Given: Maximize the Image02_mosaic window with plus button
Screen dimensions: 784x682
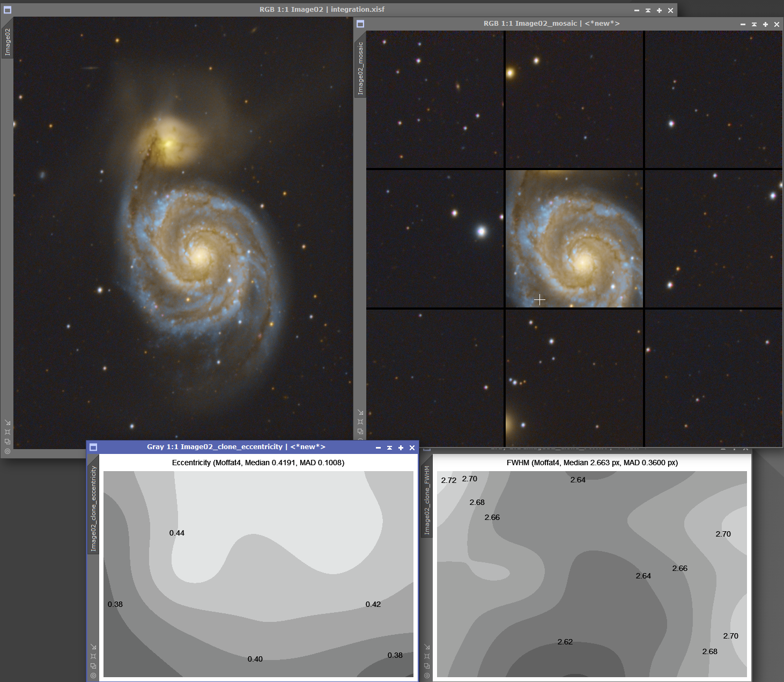Looking at the screenshot, I should tap(765, 24).
